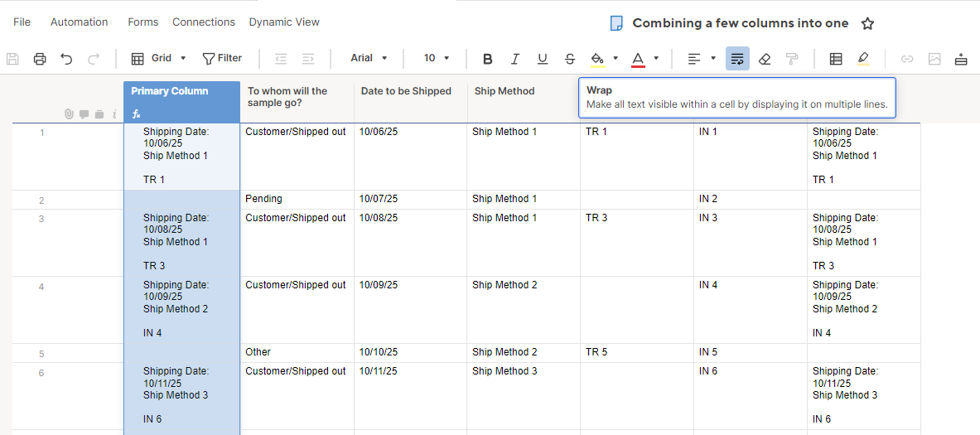Click the Print icon
Viewport: 980px width, 435px height.
(x=40, y=58)
